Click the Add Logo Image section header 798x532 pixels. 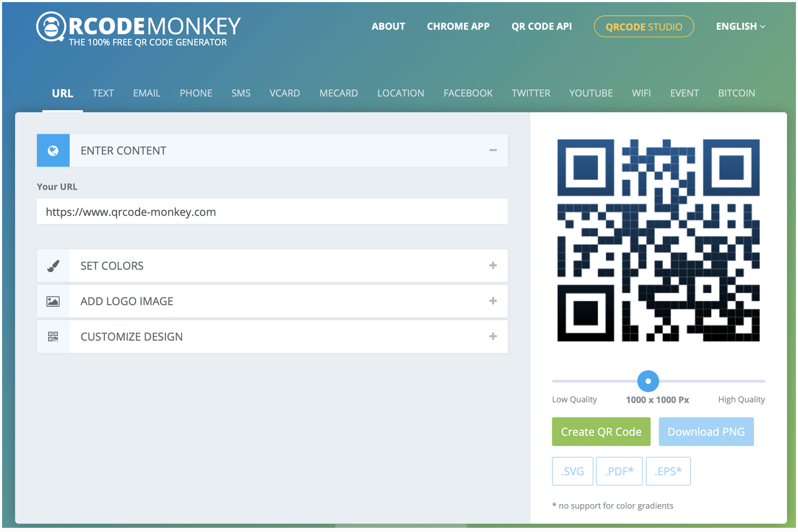(272, 301)
